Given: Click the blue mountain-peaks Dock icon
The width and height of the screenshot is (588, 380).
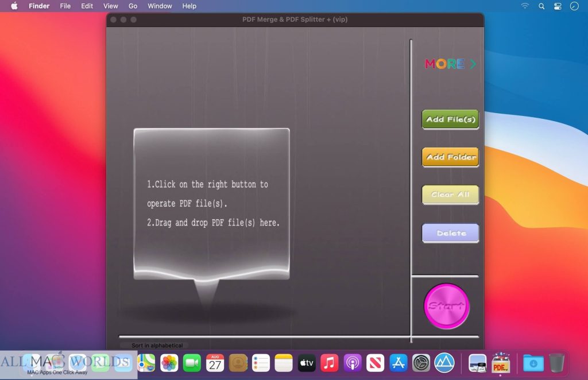Looking at the screenshot, I should 444,363.
